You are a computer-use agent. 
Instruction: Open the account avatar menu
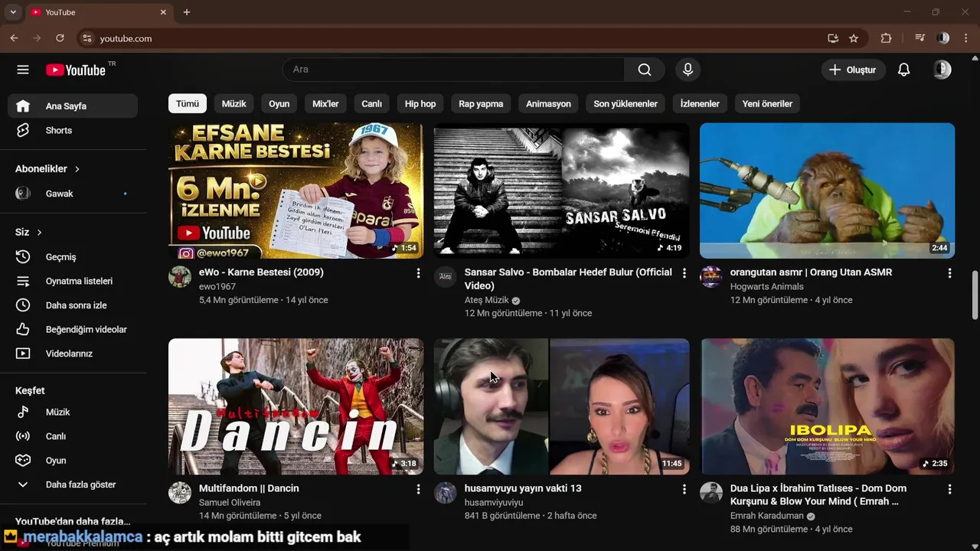coord(942,70)
